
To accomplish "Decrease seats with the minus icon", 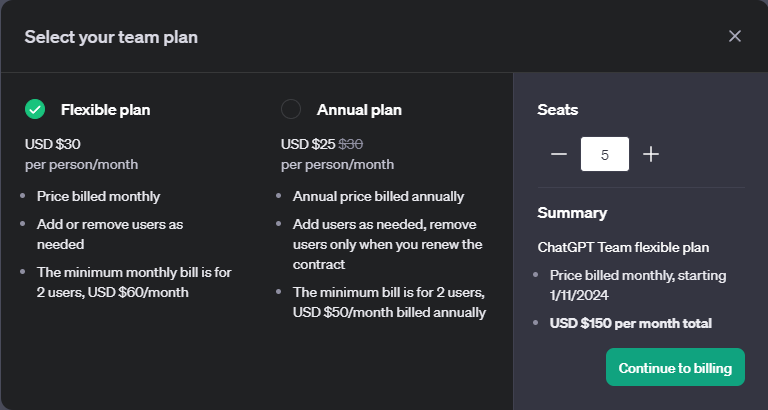I will click(558, 154).
